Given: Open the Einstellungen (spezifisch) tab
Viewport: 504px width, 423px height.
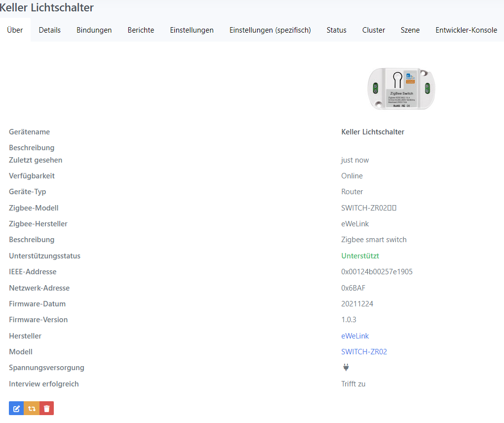Looking at the screenshot, I should point(270,30).
